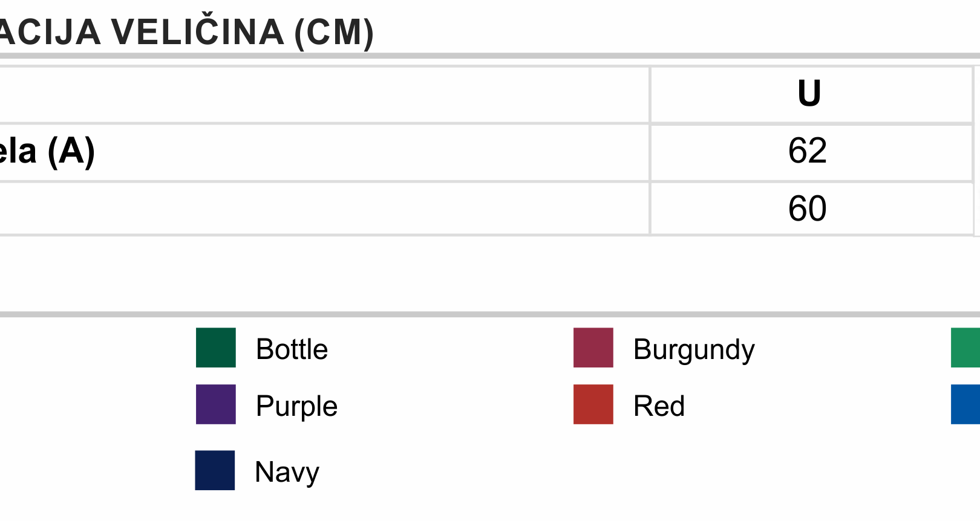Click the Navy color label

(287, 472)
